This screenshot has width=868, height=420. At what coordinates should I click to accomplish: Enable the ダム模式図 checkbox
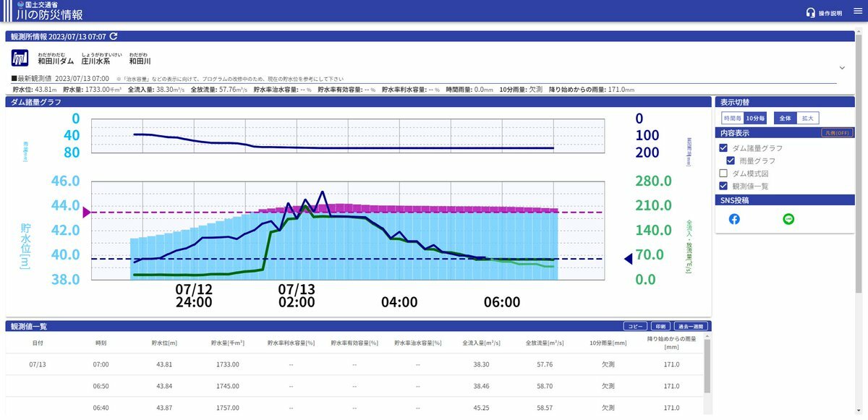(x=723, y=173)
